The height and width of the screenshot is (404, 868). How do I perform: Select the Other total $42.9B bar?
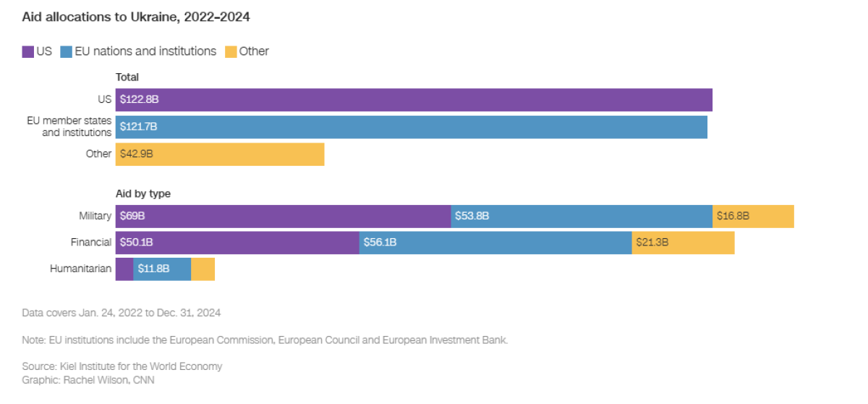[220, 154]
